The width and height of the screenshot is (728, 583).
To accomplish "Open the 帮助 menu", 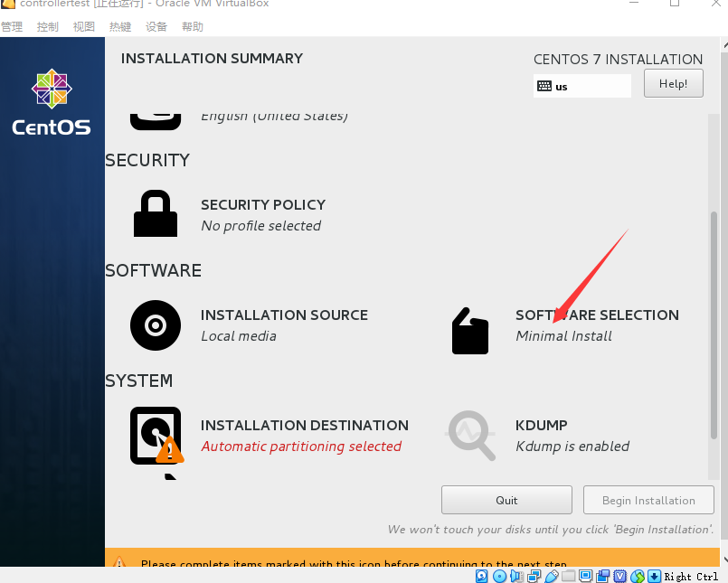I will point(193,26).
